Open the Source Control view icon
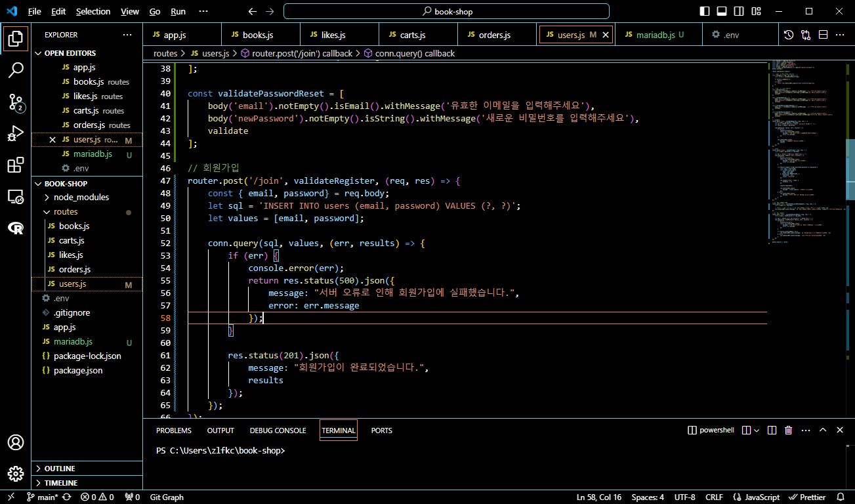 point(16,102)
